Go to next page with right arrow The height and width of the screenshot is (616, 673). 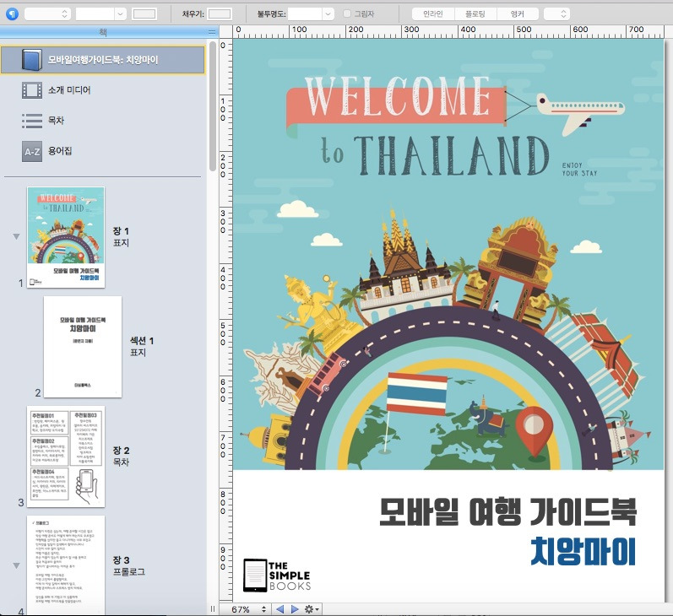coord(295,609)
